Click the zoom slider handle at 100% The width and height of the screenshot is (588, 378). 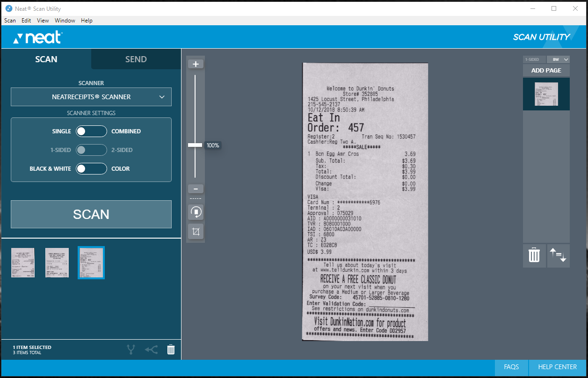[195, 145]
